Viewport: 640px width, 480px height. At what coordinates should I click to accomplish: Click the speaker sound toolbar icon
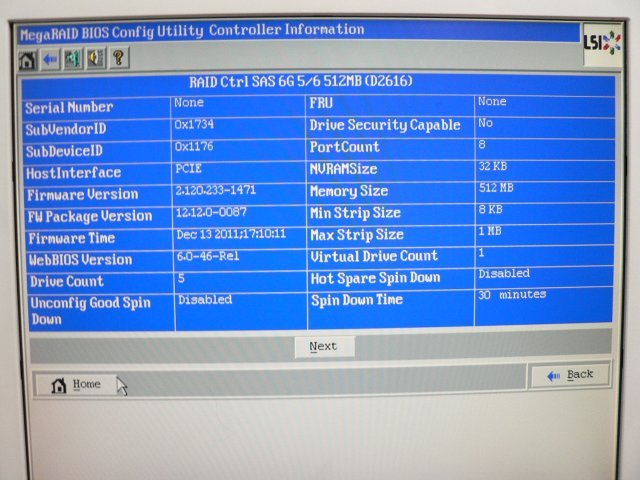click(96, 58)
